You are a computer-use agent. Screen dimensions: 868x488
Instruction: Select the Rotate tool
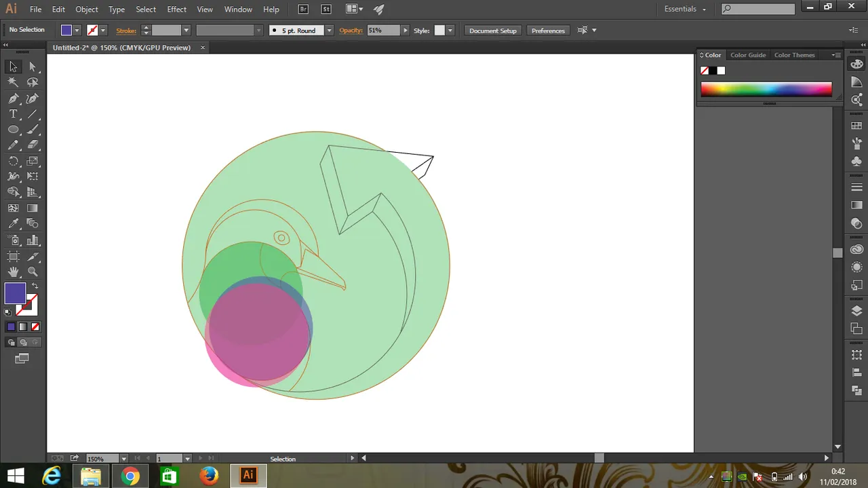[x=13, y=161]
